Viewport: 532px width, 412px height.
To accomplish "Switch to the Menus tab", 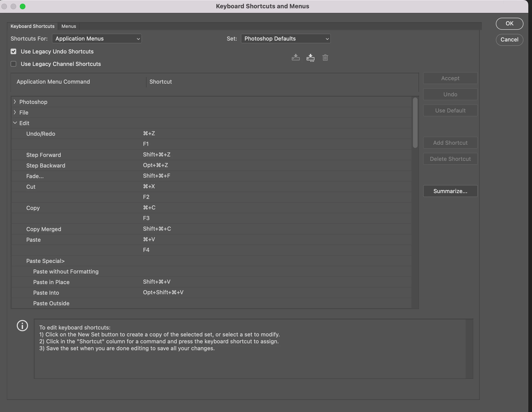I will [x=69, y=26].
